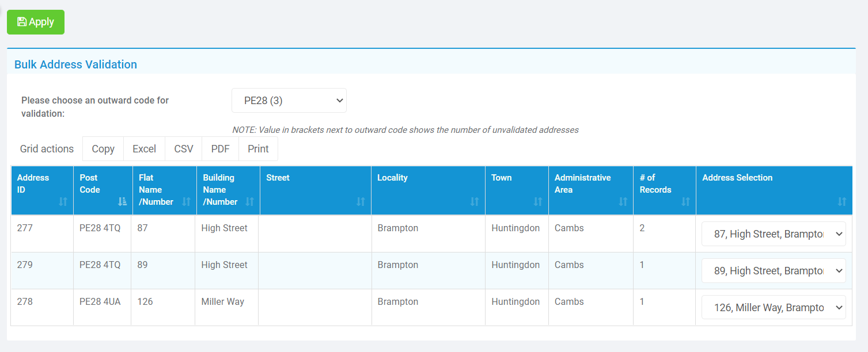The width and height of the screenshot is (868, 352).
Task: Click sort icon in # of Records column
Action: click(685, 202)
